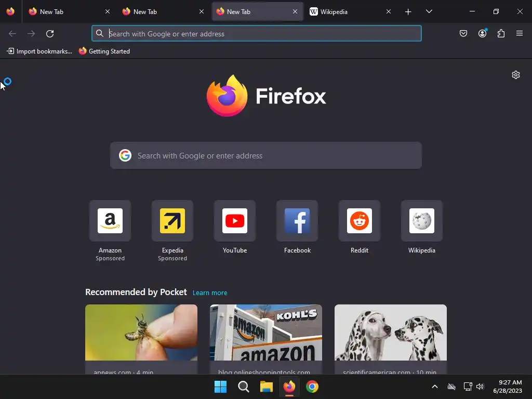Viewport: 532px width, 399px height.
Task: Click the Pocket Learn more link
Action: (x=210, y=293)
